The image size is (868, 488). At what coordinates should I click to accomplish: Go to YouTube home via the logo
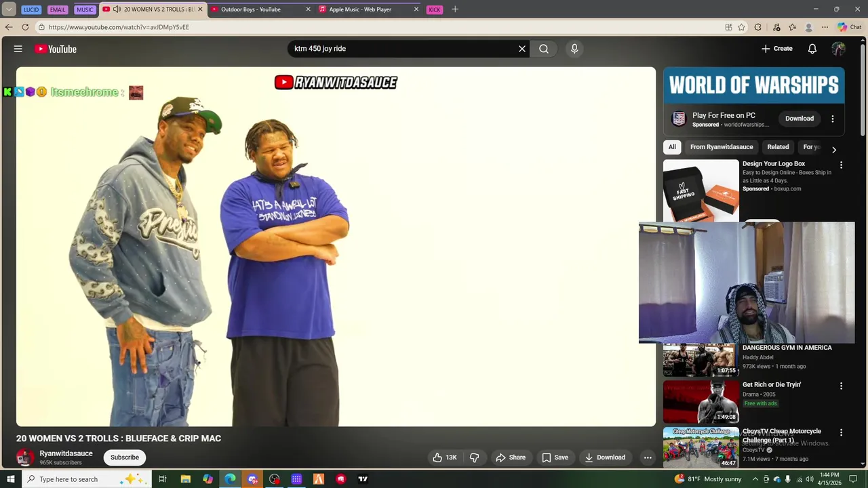[x=56, y=49]
